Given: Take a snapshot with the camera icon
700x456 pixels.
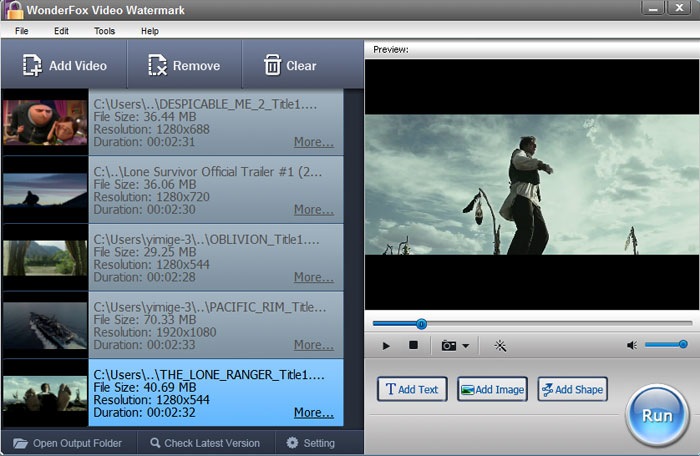Looking at the screenshot, I should [x=449, y=346].
